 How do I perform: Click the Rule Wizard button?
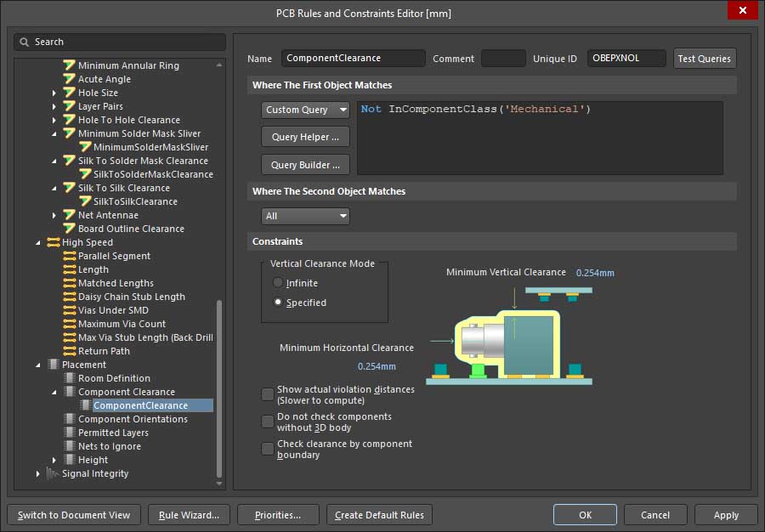coord(188,515)
